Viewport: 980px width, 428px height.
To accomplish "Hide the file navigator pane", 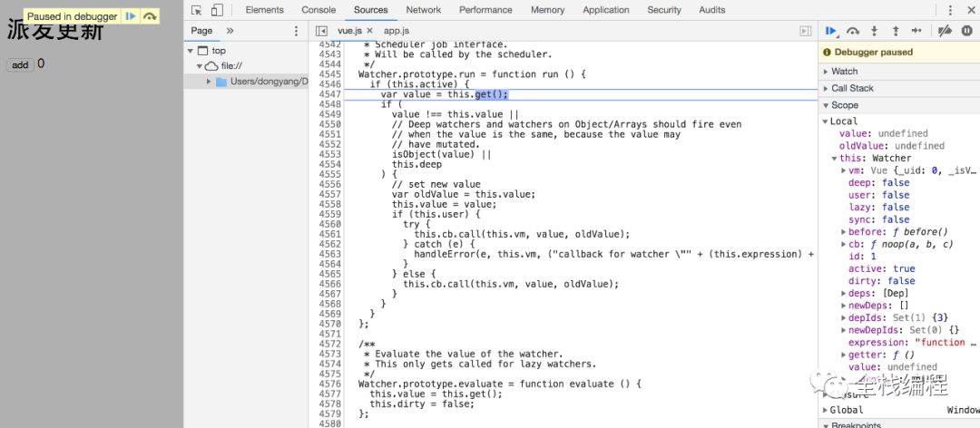I will pyautogui.click(x=321, y=31).
